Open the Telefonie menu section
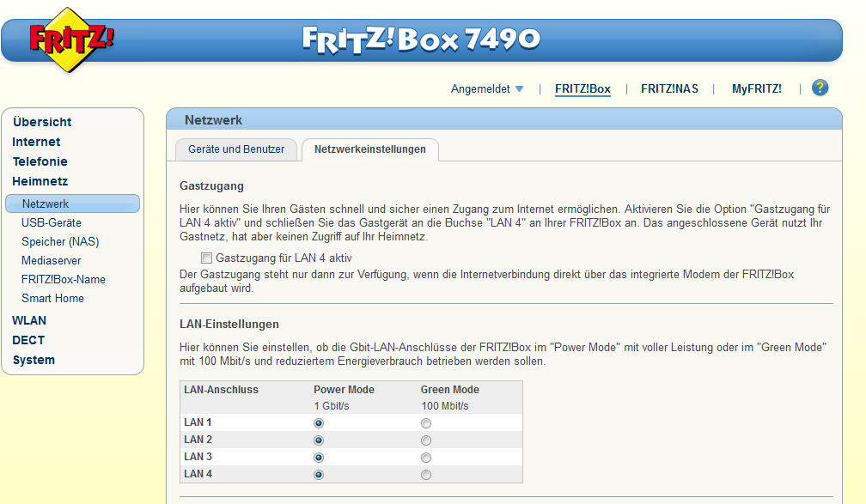The width and height of the screenshot is (866, 504). click(40, 161)
